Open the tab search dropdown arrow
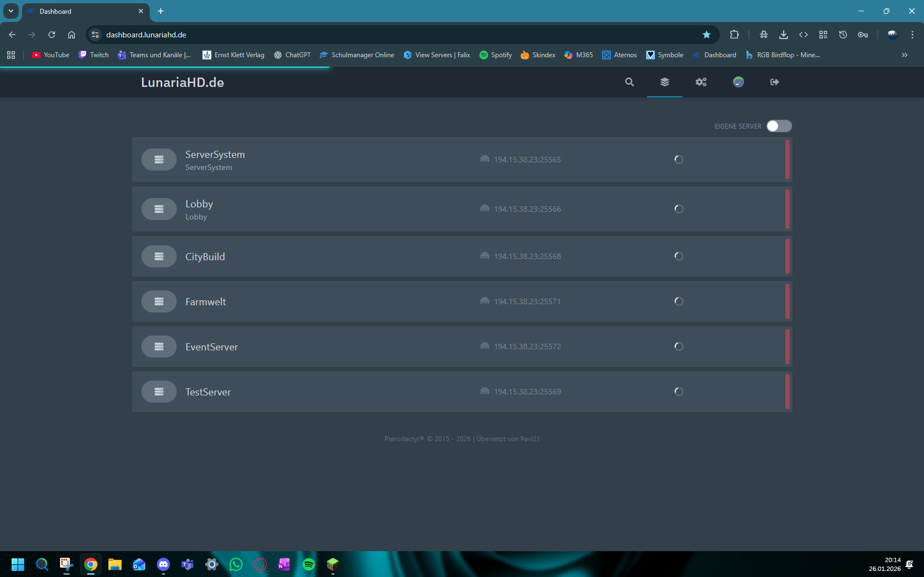The height and width of the screenshot is (577, 924). click(x=10, y=11)
